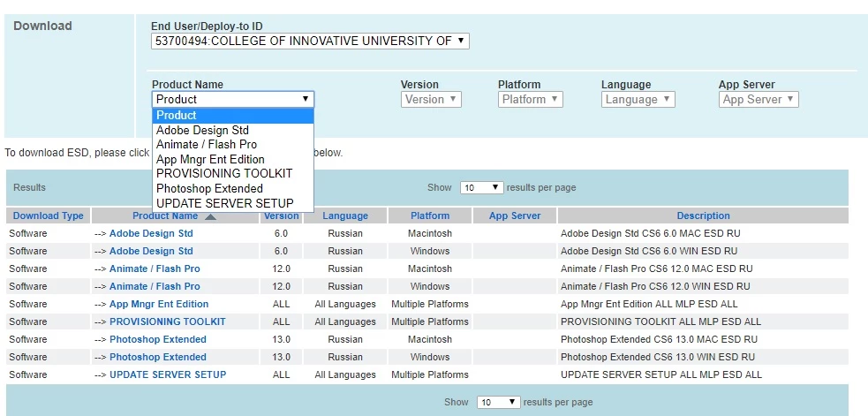
Task: Click the 'Download' section heading
Action: pyautogui.click(x=42, y=26)
